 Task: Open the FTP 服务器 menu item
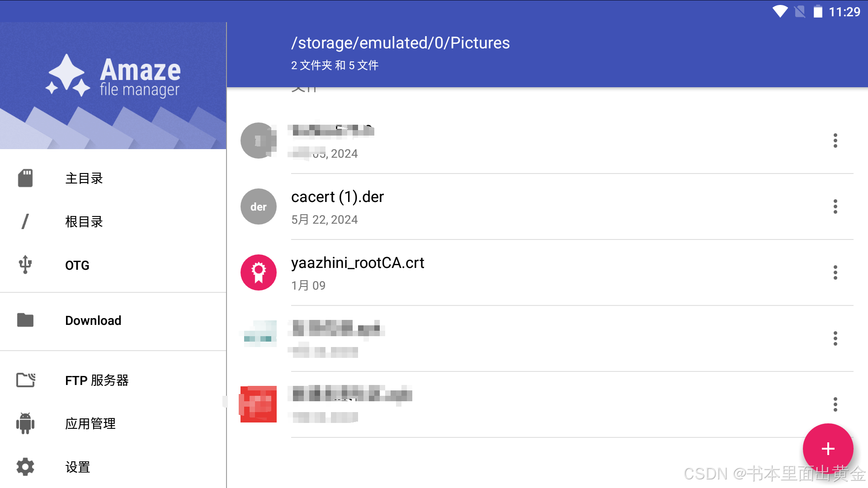tap(97, 380)
